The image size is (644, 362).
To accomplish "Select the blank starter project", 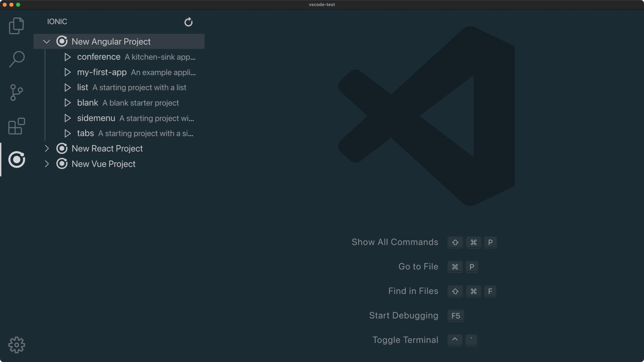I will tap(87, 103).
